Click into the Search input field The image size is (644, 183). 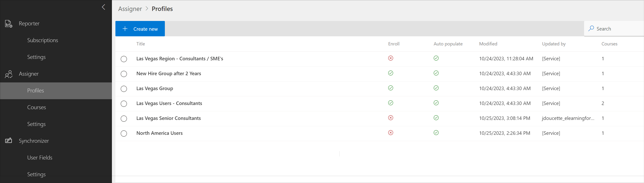coord(617,29)
